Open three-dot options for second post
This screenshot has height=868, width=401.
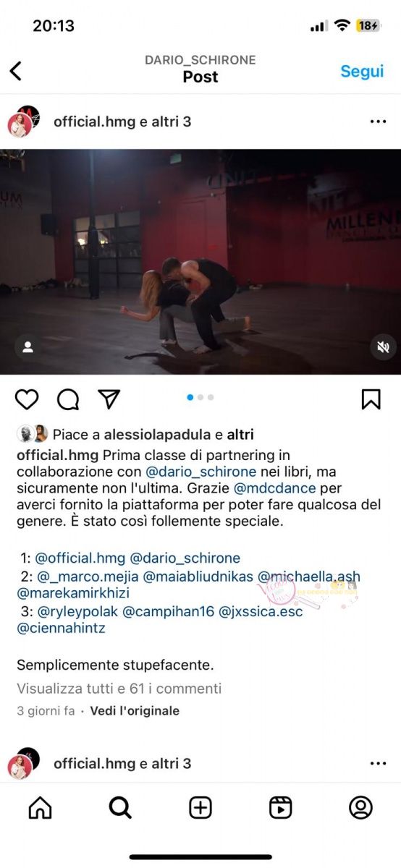378,763
